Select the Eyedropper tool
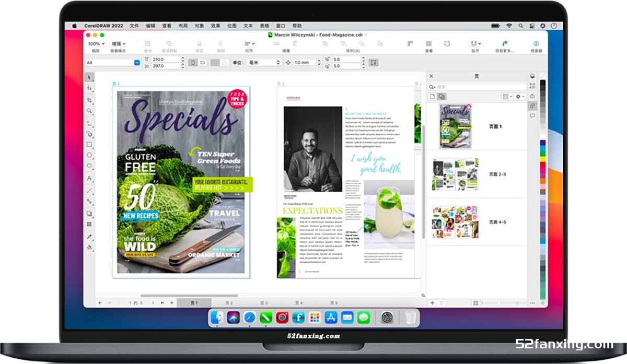Image resolution: width=627 pixels, height=364 pixels. tap(89, 237)
